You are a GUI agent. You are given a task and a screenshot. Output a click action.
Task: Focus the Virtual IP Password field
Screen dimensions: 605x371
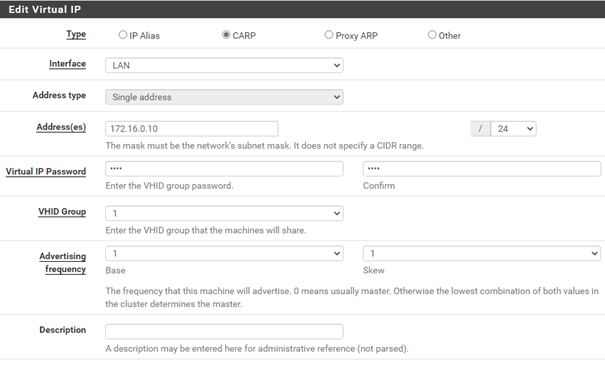(224, 169)
